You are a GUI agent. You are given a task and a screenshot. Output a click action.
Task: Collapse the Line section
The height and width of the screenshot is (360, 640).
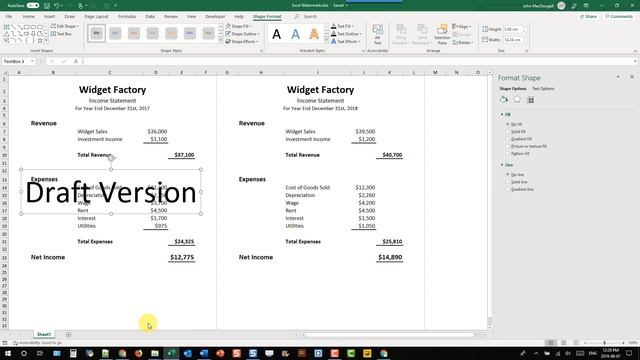507,165
